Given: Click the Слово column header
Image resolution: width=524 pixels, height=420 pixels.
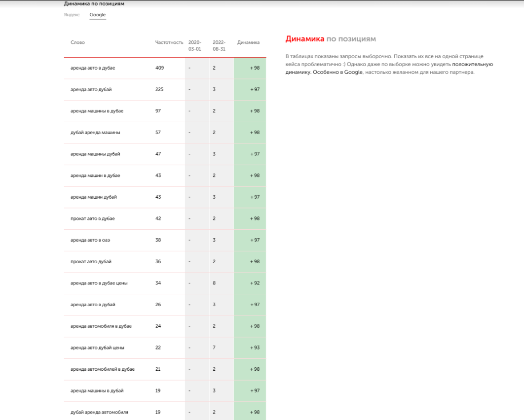Looking at the screenshot, I should click(x=77, y=42).
